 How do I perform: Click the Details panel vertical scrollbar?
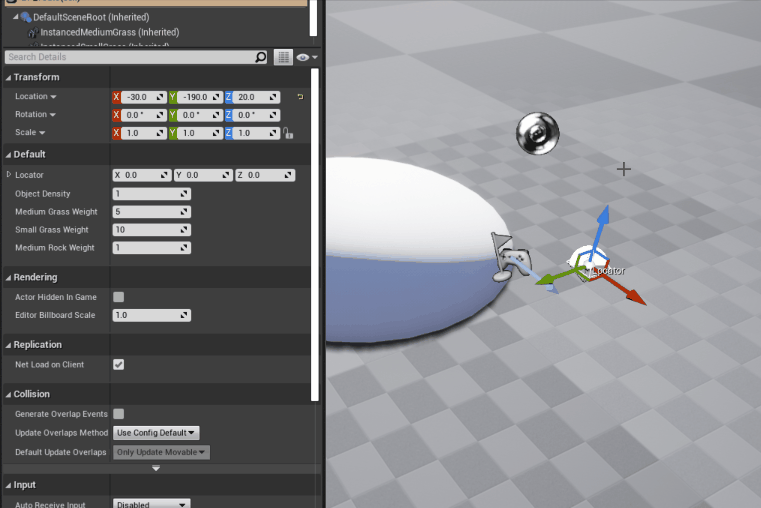[314, 235]
